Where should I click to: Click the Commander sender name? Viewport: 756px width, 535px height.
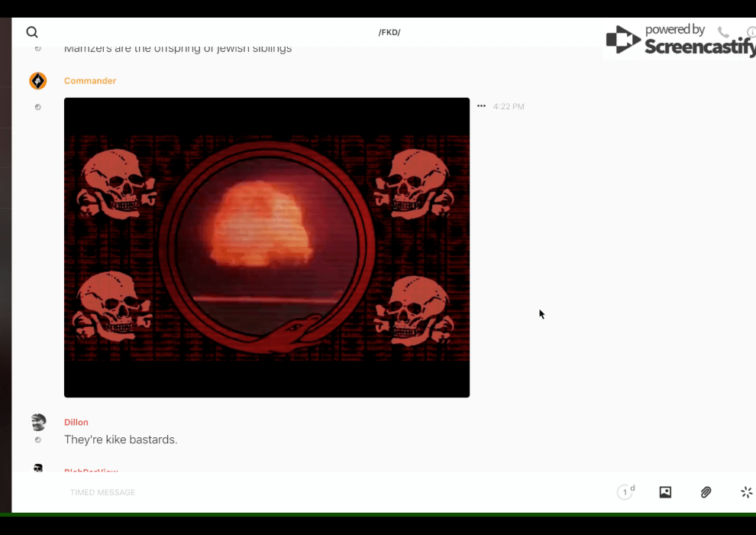pyautogui.click(x=90, y=81)
